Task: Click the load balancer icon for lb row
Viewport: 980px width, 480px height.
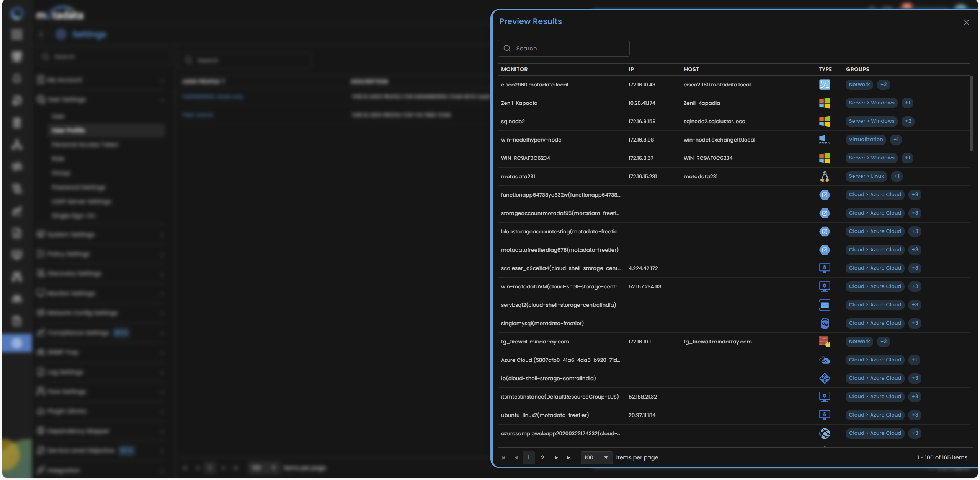Action: [824, 378]
